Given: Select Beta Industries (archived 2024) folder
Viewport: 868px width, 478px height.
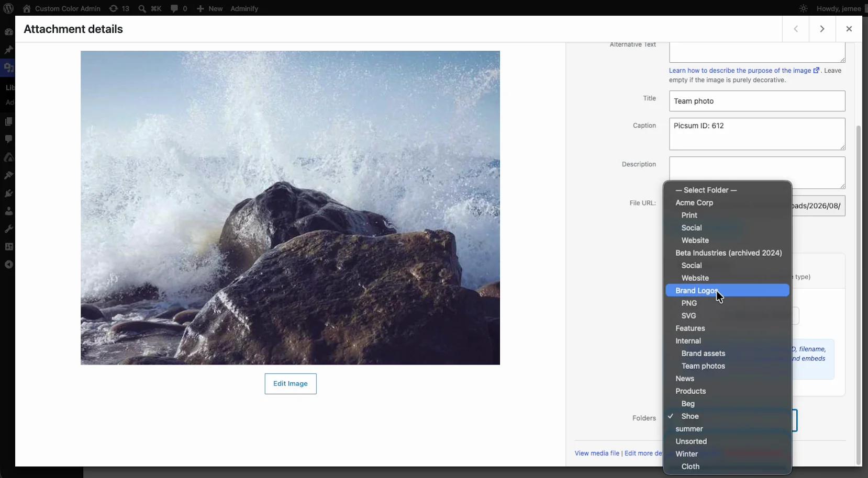Looking at the screenshot, I should [727, 253].
